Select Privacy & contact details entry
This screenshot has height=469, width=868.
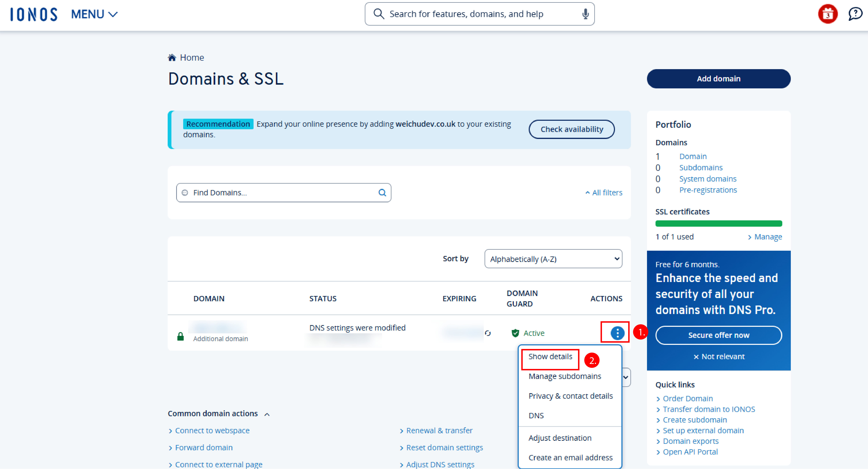click(x=570, y=396)
